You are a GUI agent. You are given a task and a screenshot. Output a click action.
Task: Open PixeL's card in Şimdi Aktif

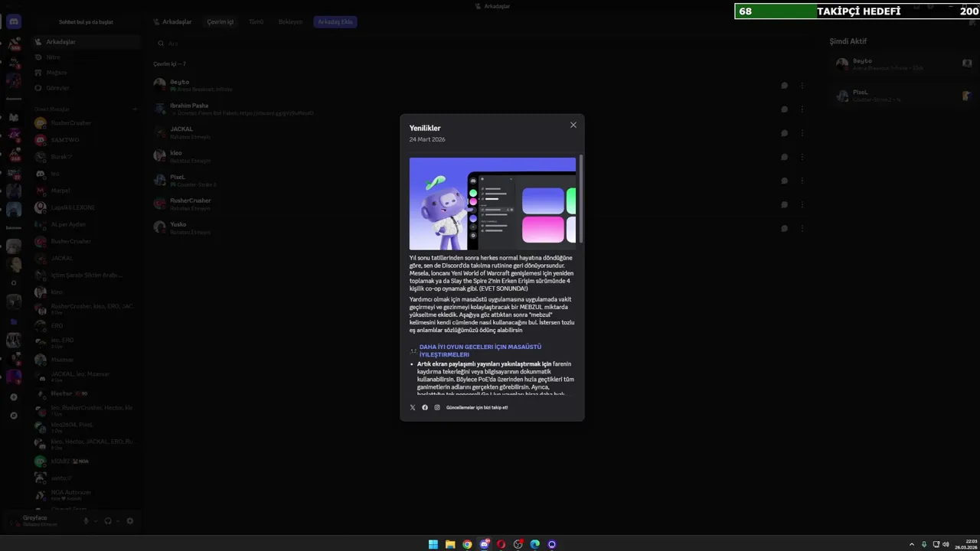(903, 96)
